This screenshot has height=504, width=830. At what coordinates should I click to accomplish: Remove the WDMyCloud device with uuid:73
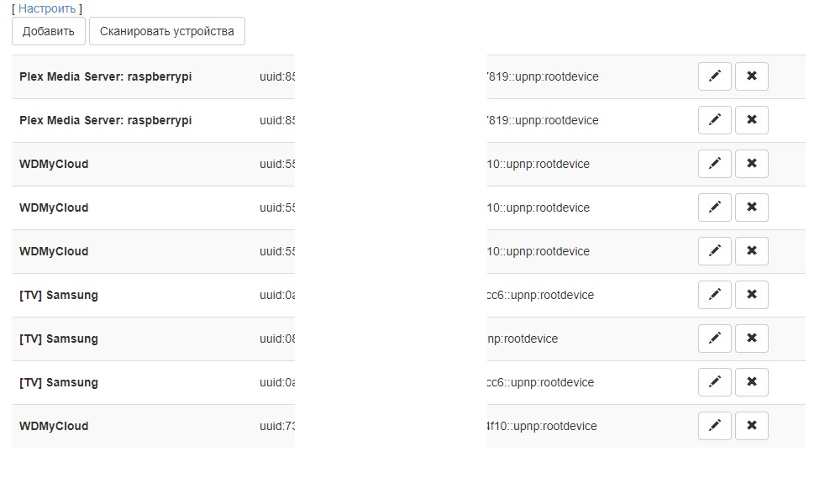[x=752, y=426]
